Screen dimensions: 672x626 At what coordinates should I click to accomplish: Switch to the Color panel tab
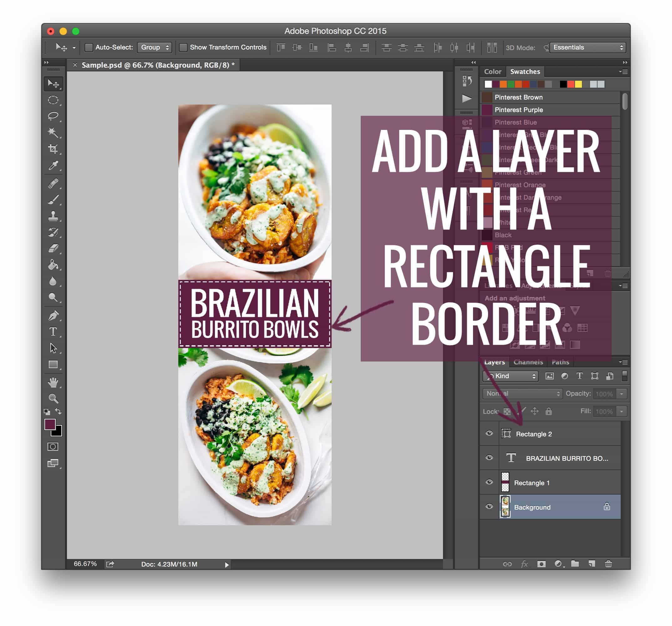(x=492, y=72)
